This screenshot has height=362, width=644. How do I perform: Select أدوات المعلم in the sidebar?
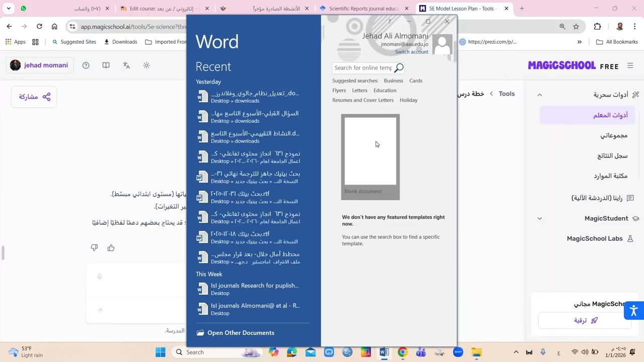coord(587,115)
